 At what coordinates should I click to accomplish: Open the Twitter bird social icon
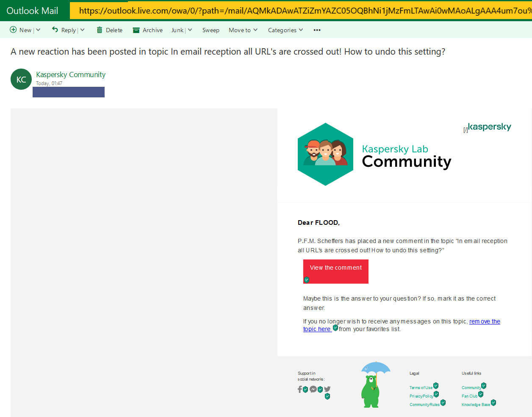(327, 389)
